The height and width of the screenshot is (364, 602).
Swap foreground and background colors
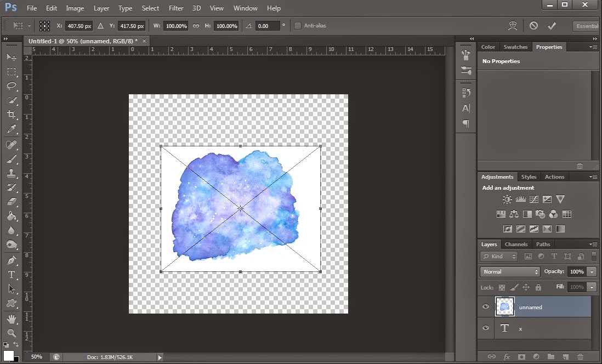pos(16,344)
